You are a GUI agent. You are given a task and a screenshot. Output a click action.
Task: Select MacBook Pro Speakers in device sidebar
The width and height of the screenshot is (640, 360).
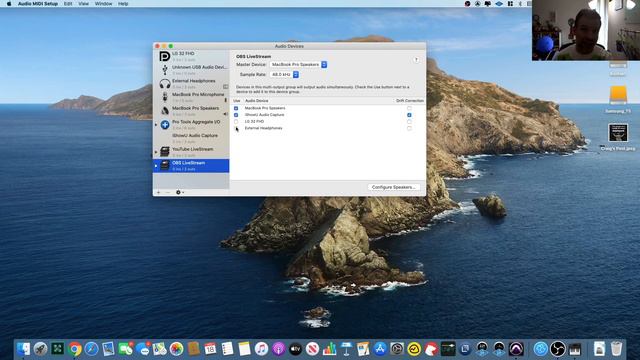click(191, 111)
